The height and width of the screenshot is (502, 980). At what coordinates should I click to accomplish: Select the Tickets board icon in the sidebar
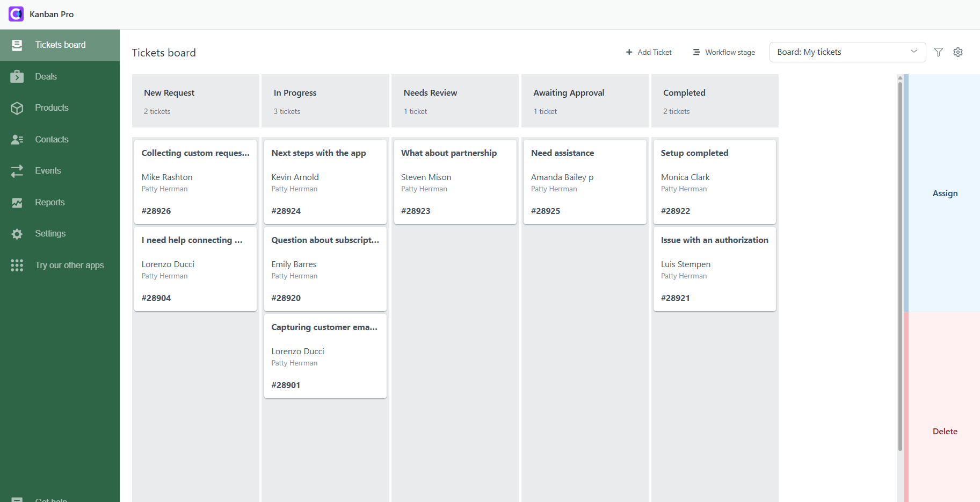click(17, 45)
